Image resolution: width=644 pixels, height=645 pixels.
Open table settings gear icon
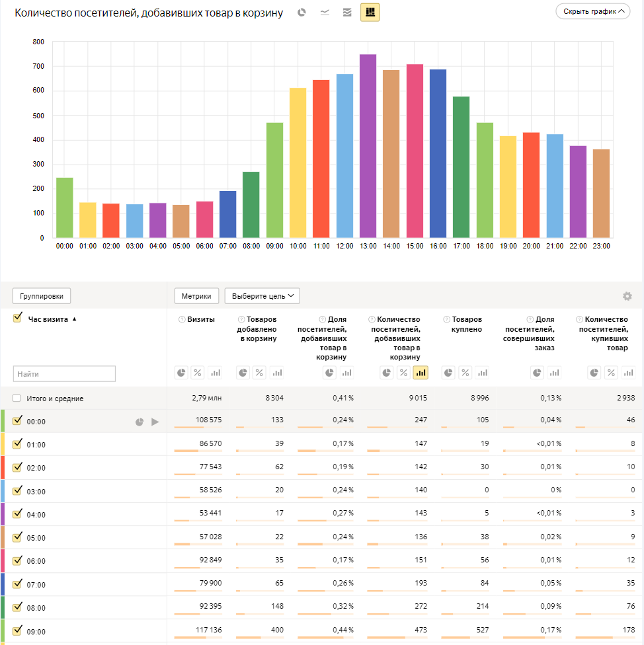point(627,296)
